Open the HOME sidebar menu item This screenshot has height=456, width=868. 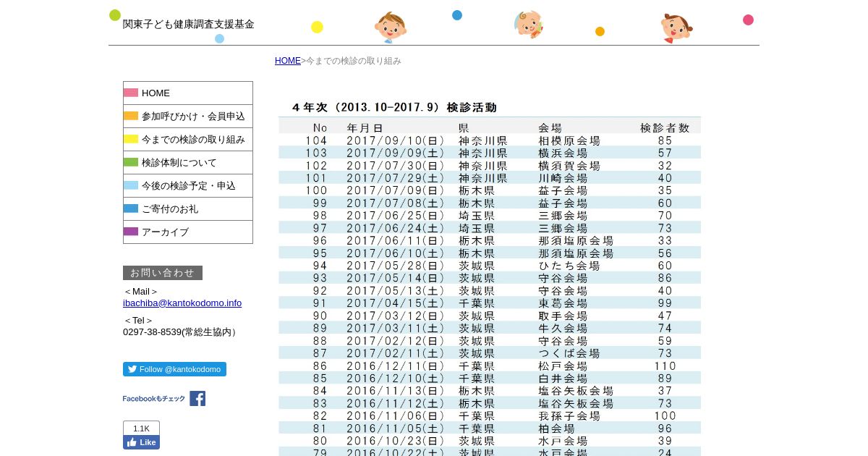[x=188, y=93]
